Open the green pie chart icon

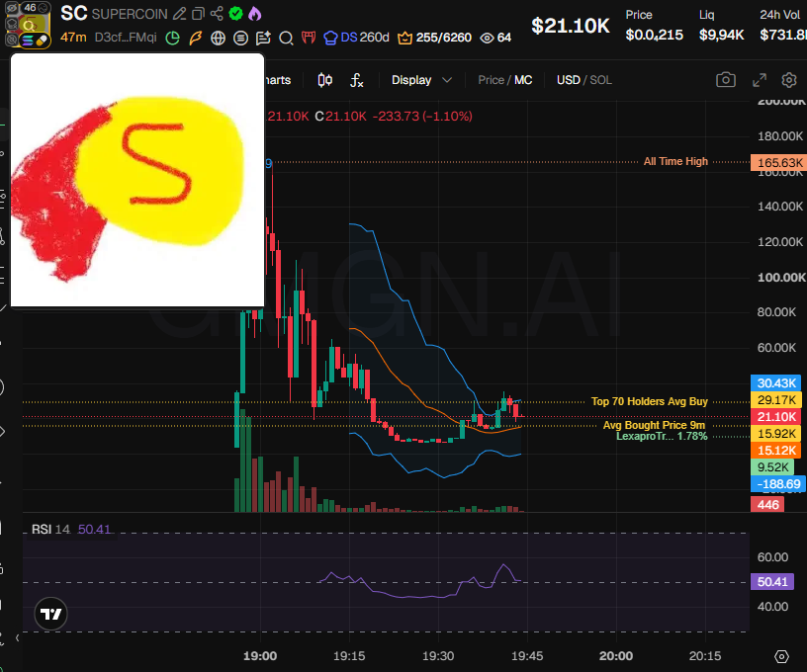172,38
